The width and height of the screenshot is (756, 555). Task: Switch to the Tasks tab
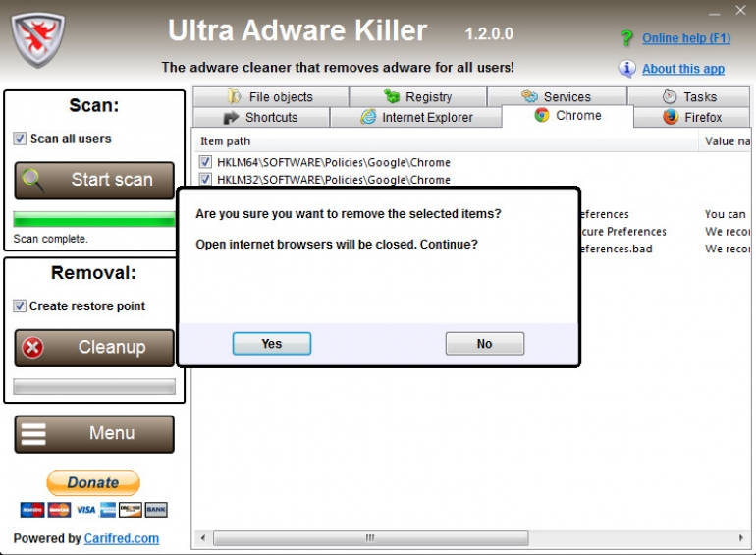(x=688, y=97)
